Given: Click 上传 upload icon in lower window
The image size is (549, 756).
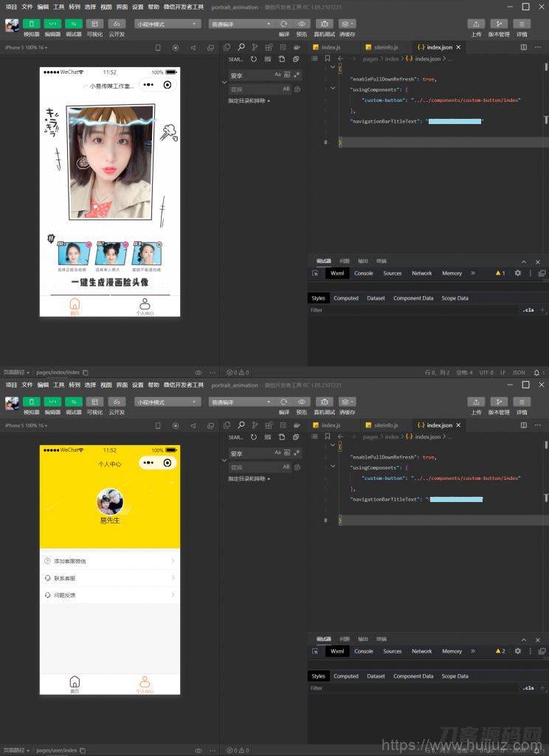Looking at the screenshot, I should (476, 402).
